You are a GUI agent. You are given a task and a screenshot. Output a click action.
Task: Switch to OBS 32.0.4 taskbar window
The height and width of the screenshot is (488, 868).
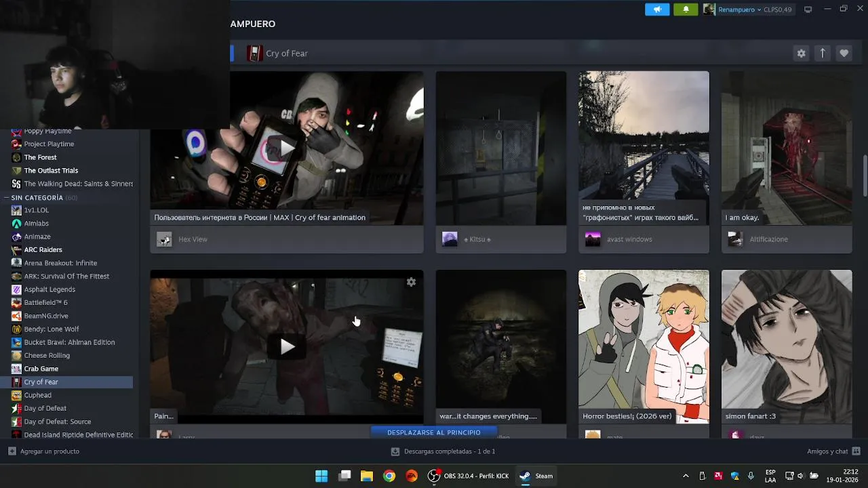[x=468, y=476]
